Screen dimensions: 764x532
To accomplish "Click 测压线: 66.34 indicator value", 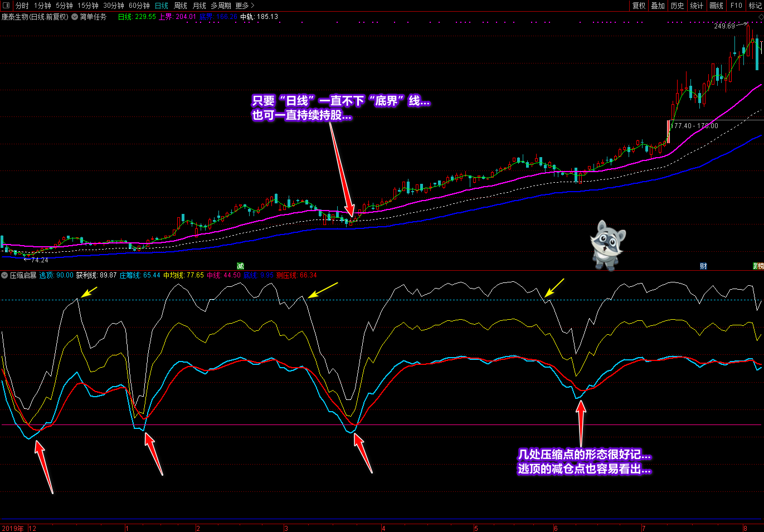I will [x=296, y=275].
